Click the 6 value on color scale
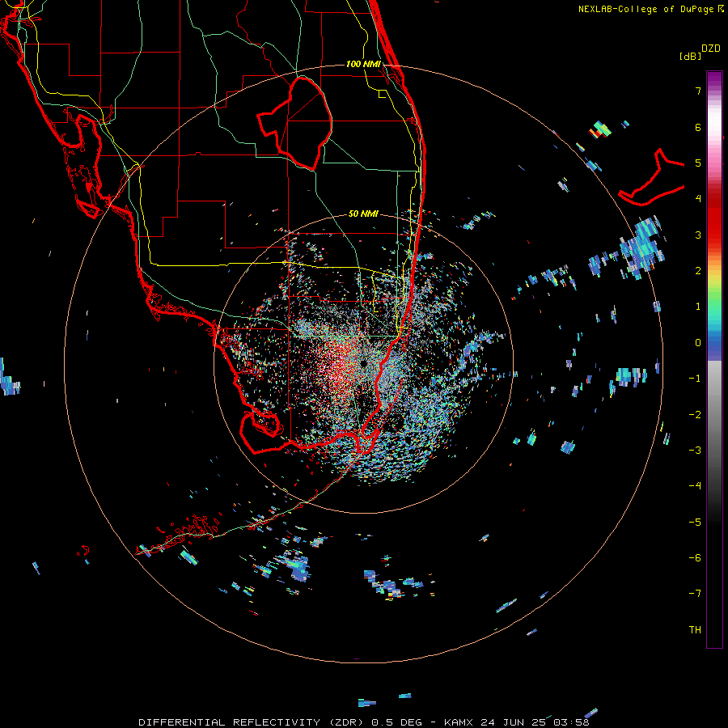This screenshot has height=728, width=728. click(x=698, y=127)
